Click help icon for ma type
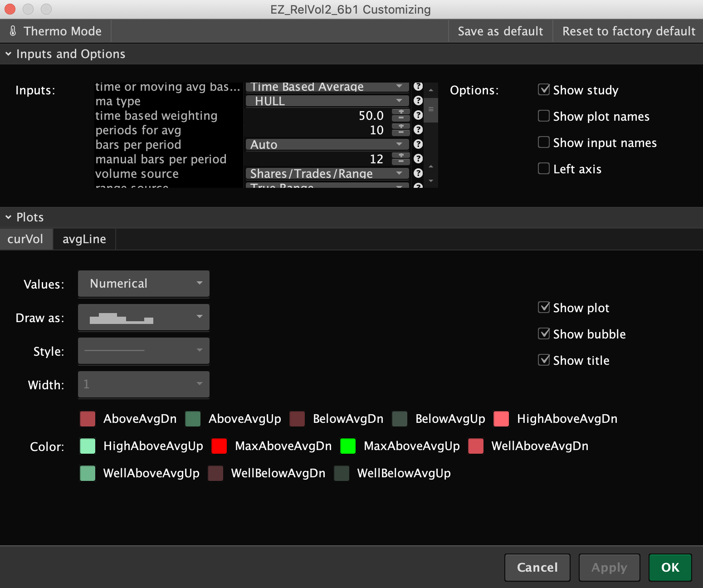The image size is (703, 588). click(418, 101)
